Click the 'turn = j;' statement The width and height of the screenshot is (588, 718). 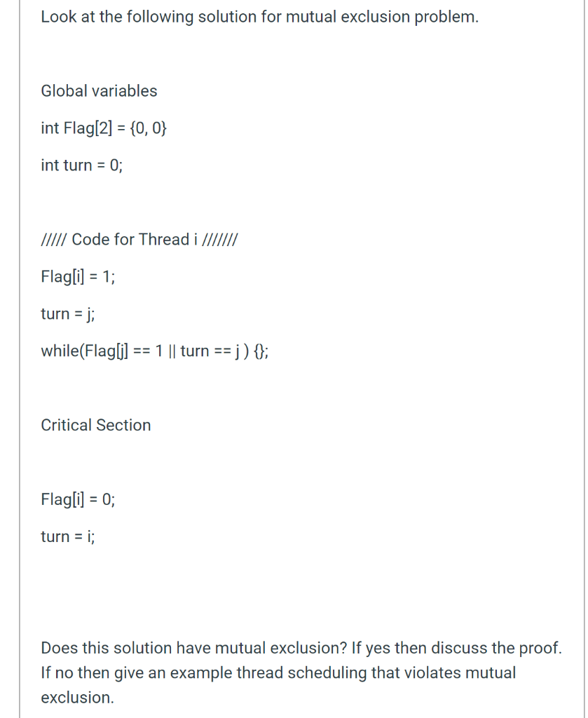click(x=68, y=313)
